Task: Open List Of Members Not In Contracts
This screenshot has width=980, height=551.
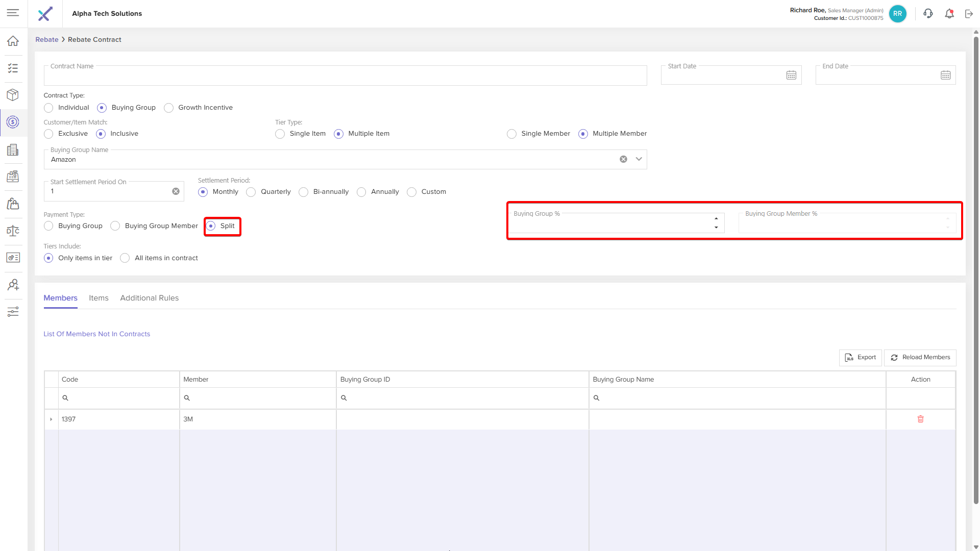Action: pyautogui.click(x=96, y=334)
